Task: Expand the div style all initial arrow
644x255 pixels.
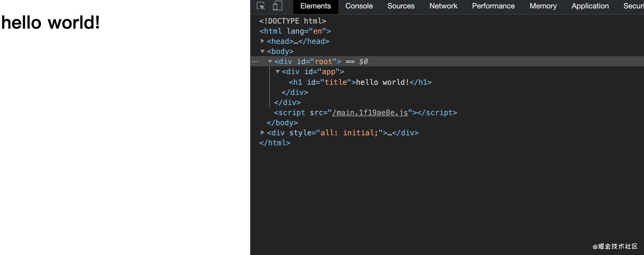Action: click(262, 132)
